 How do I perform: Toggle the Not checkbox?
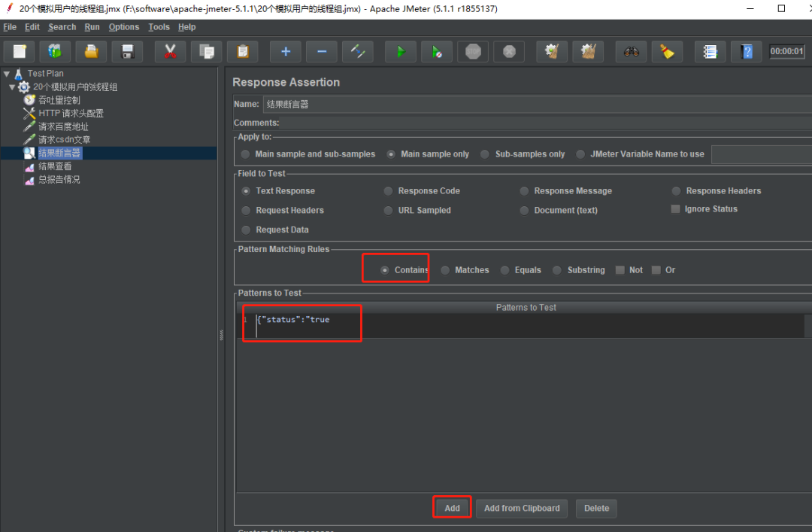620,270
